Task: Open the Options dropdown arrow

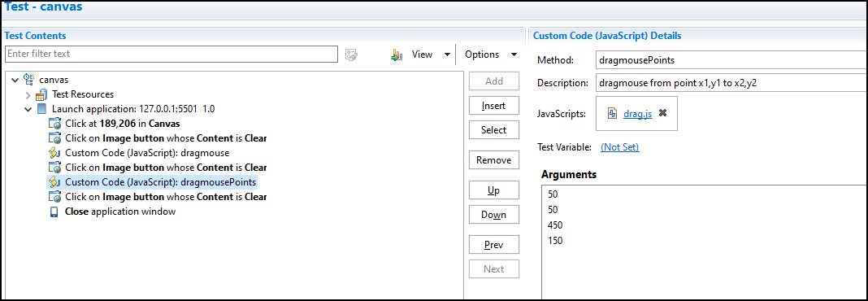Action: point(514,55)
